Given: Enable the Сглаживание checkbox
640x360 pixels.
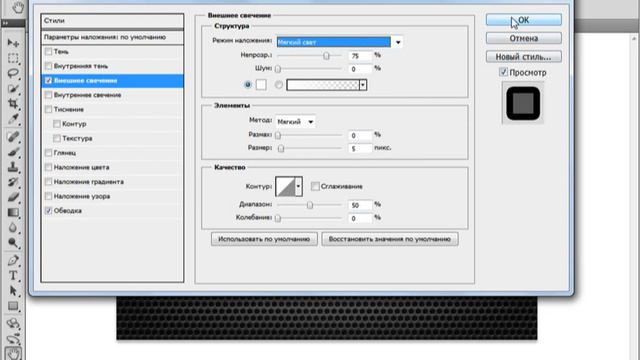Looking at the screenshot, I should click(315, 186).
